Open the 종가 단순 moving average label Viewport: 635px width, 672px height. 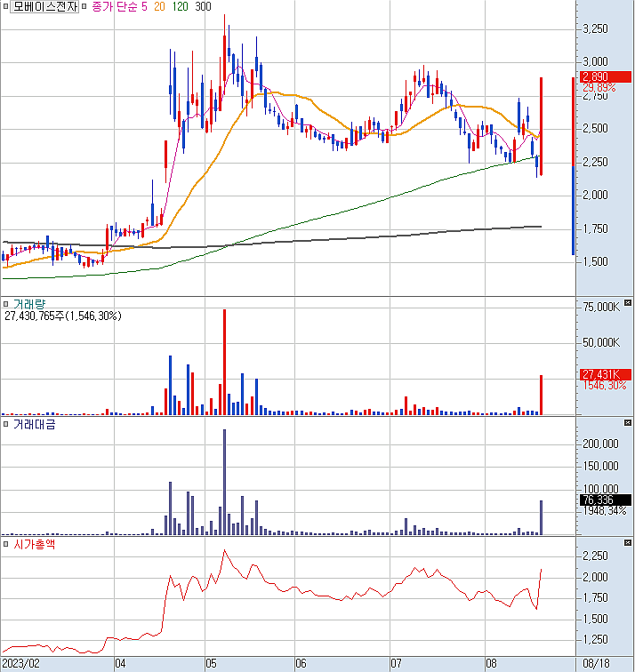point(114,6)
